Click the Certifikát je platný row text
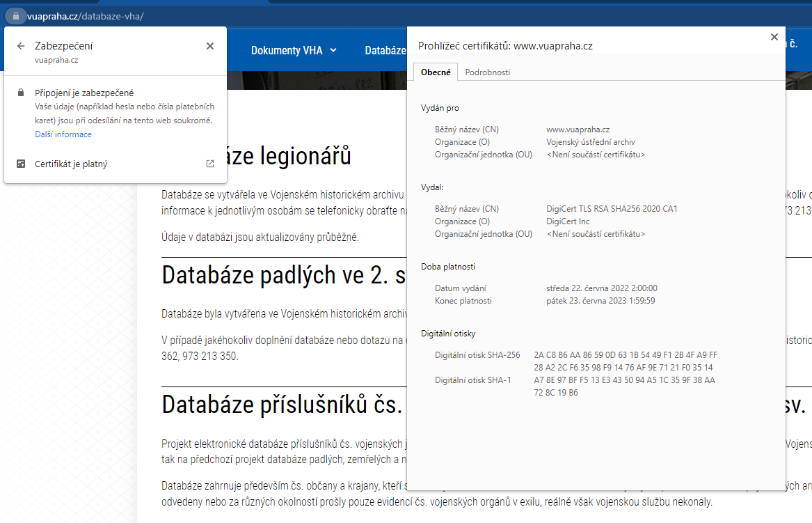 pos(71,164)
